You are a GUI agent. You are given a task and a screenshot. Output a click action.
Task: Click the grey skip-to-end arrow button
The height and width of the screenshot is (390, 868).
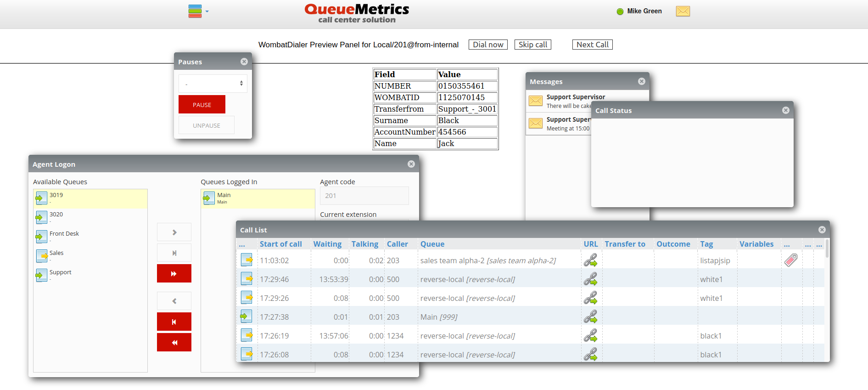pos(174,253)
